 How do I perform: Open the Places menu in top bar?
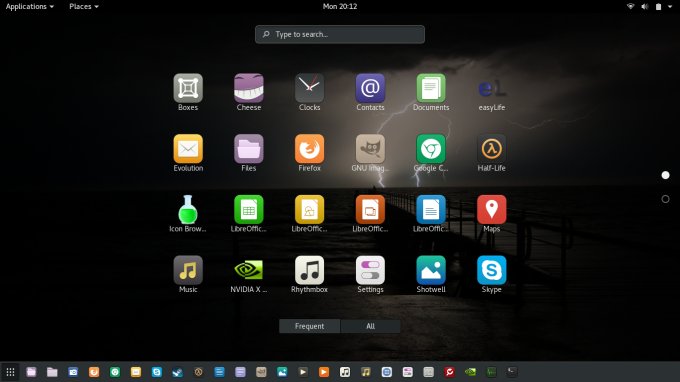84,7
